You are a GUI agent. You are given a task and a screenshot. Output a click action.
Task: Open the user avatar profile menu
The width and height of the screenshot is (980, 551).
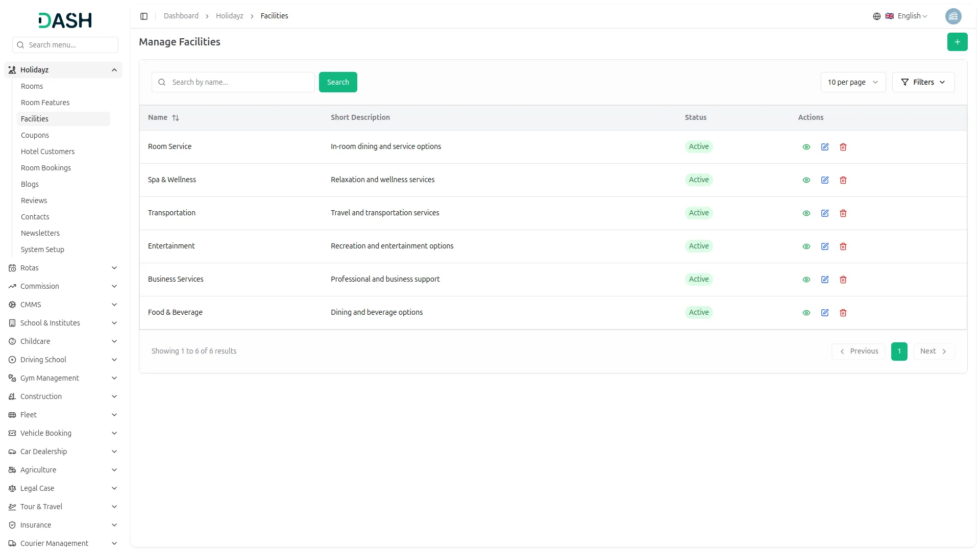953,16
